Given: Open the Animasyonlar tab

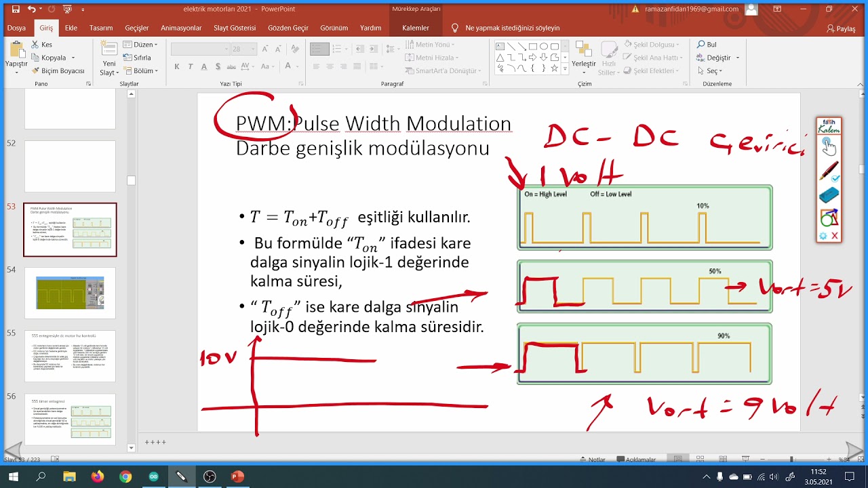Looking at the screenshot, I should pos(181,28).
